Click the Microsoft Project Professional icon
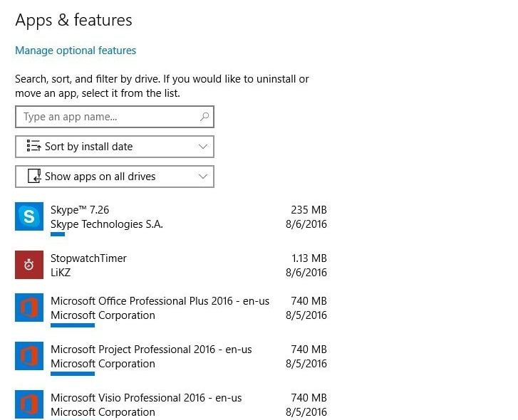Image resolution: width=518 pixels, height=420 pixels. [29, 356]
